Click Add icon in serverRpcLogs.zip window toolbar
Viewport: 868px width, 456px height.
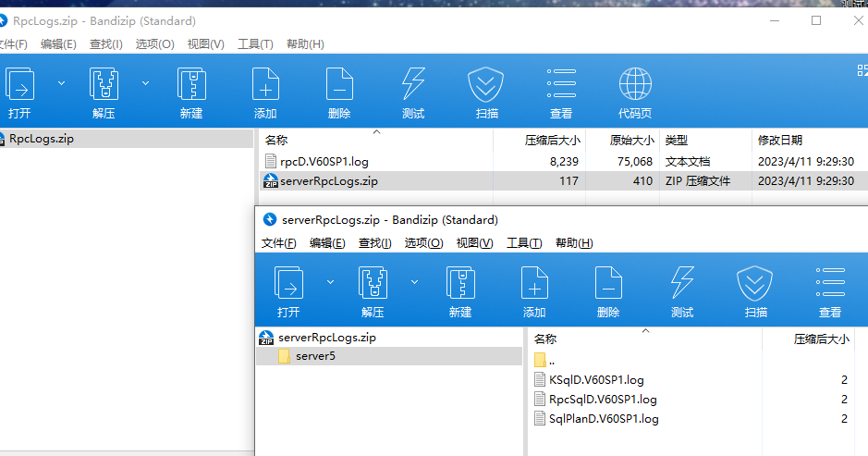point(534,283)
